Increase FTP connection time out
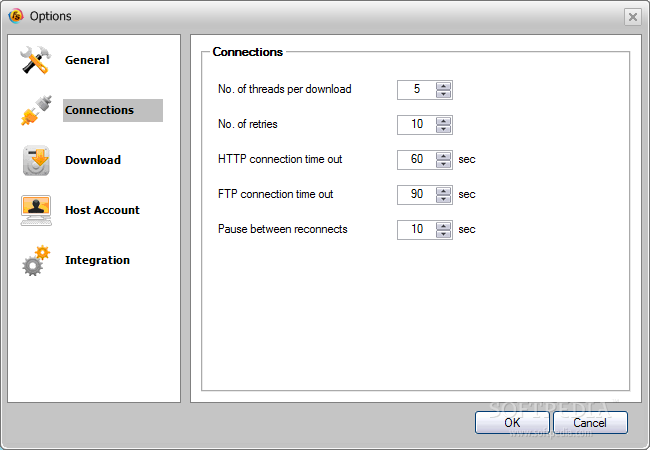 click(444, 191)
